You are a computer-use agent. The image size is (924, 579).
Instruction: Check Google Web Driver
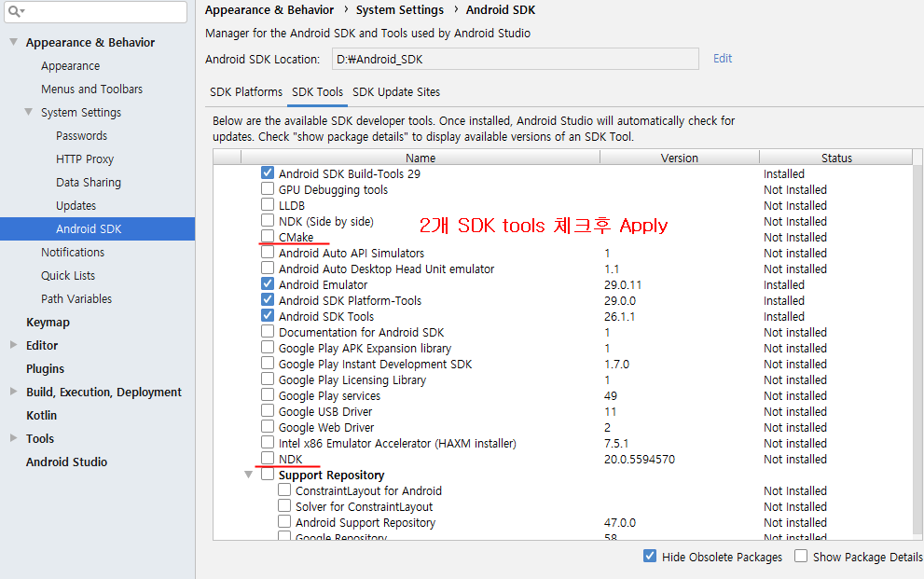268,426
